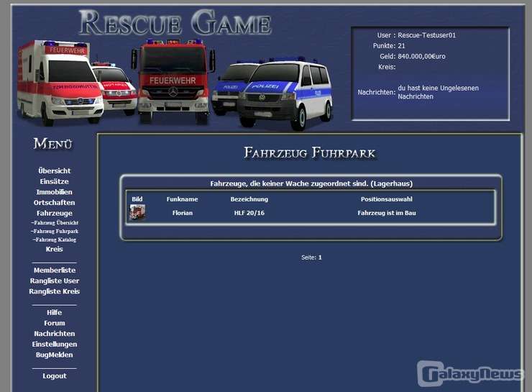
Task: Click the Fahrzeug Fuhrpark page heading
Action: (309, 152)
